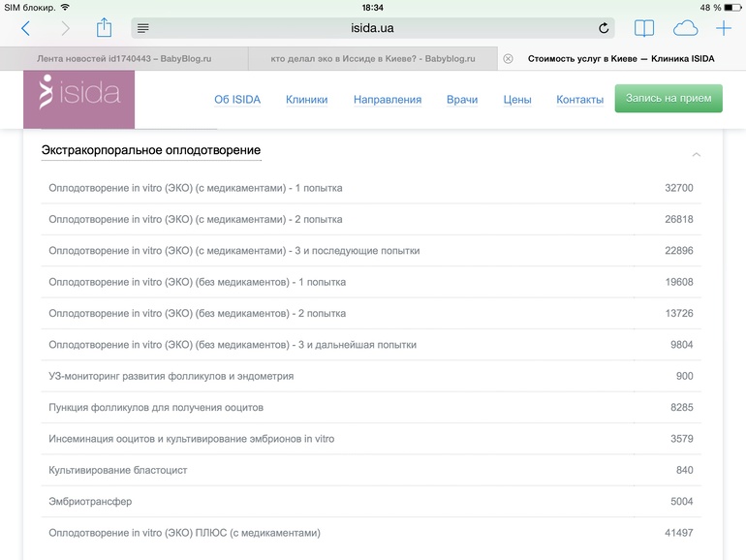Tap the Reader view lines icon
Image resolution: width=746 pixels, height=560 pixels.
point(143,28)
